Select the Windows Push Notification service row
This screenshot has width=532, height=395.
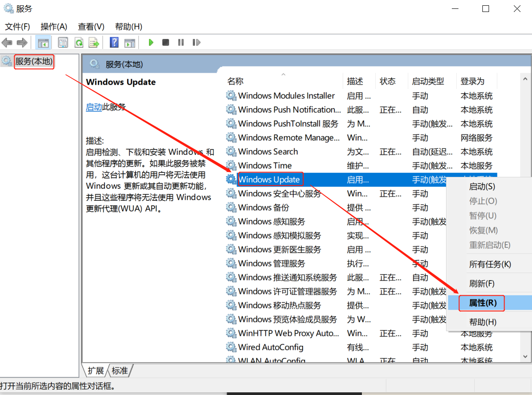[x=361, y=110]
